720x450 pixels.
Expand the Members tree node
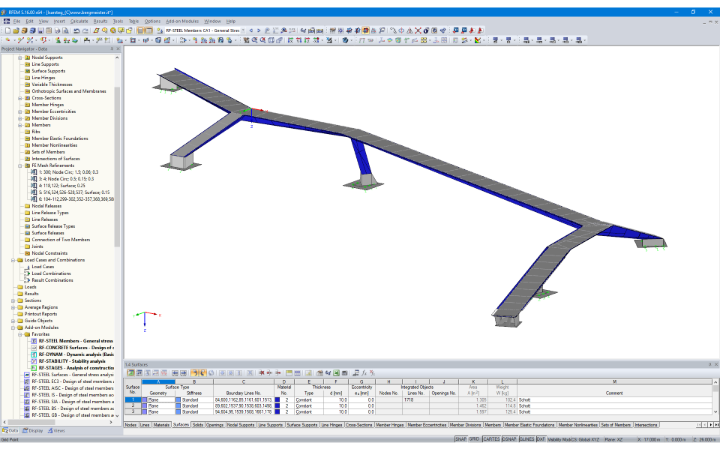pyautogui.click(x=20, y=125)
